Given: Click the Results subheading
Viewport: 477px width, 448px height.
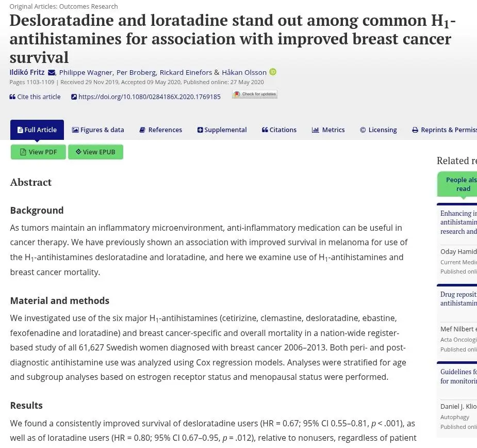Looking at the screenshot, I should (26, 405).
